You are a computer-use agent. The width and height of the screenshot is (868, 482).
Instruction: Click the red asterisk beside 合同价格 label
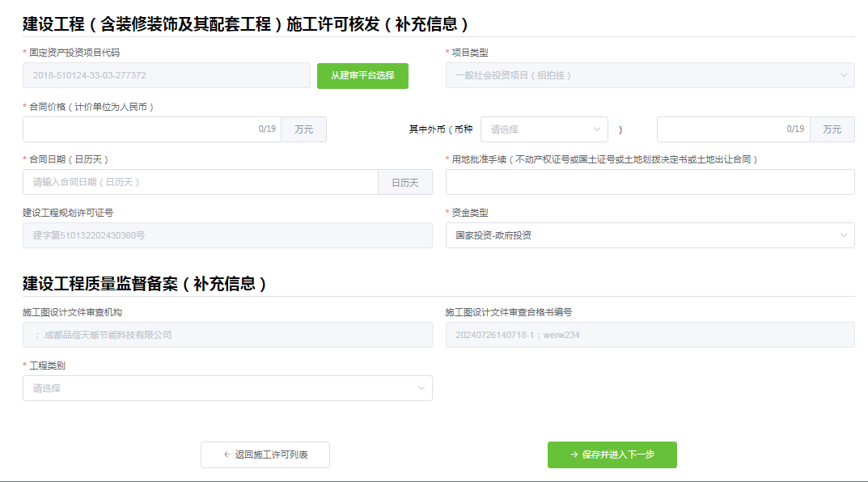[x=25, y=107]
